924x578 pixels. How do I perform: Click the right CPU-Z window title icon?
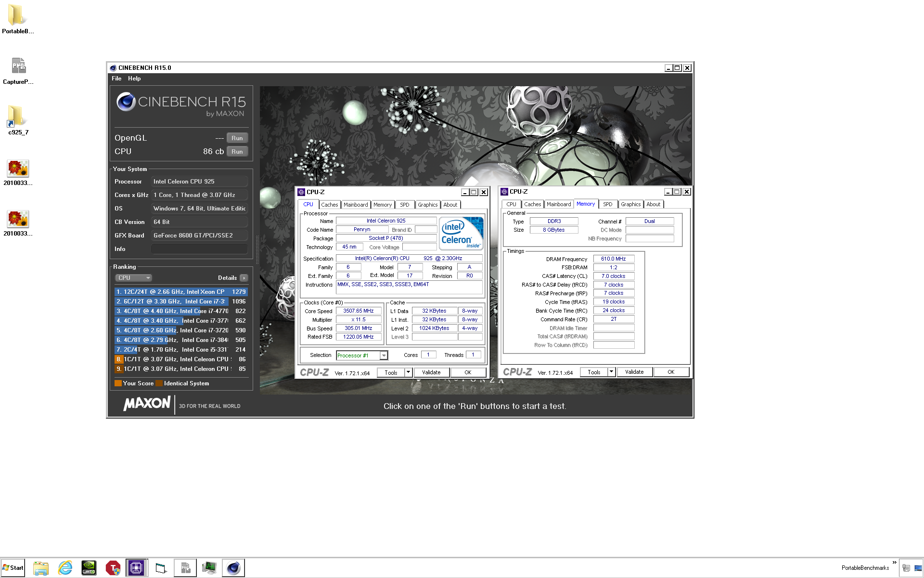coord(504,192)
